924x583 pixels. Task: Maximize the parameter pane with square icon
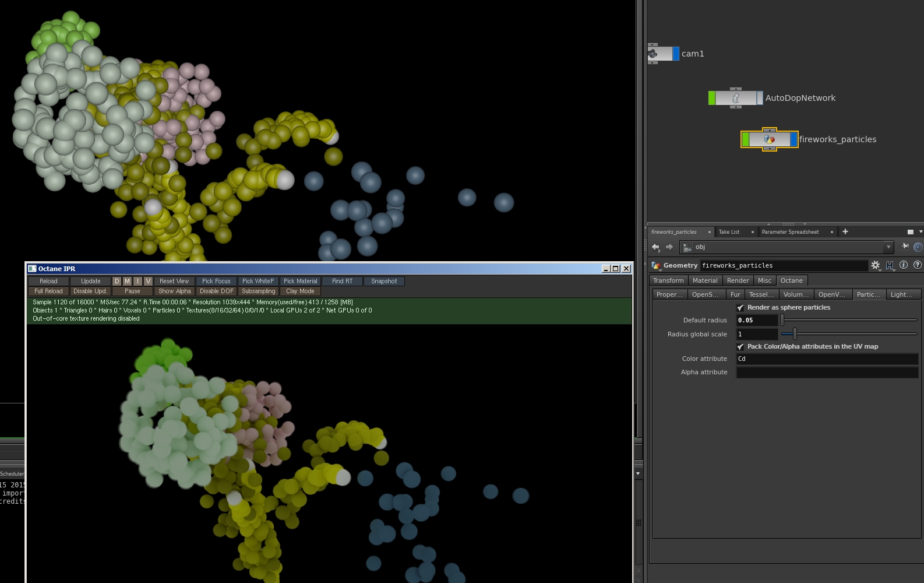tap(911, 232)
